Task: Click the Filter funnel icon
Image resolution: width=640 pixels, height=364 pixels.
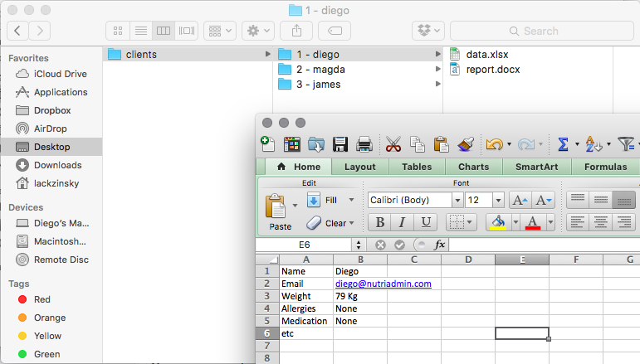Action: 625,144
